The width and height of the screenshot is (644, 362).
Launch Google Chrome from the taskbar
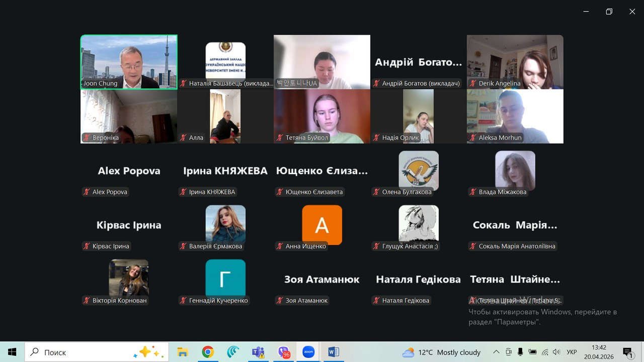coord(208,352)
